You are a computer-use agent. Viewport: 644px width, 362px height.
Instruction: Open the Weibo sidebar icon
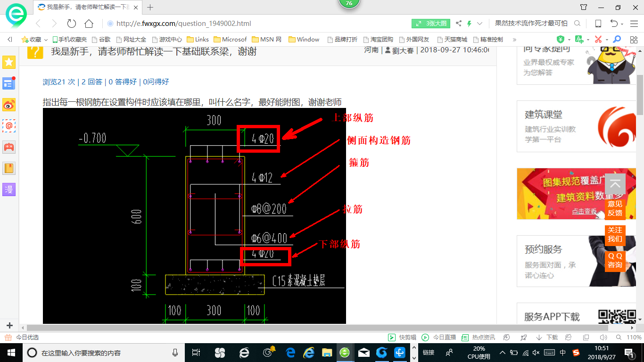pyautogui.click(x=9, y=105)
